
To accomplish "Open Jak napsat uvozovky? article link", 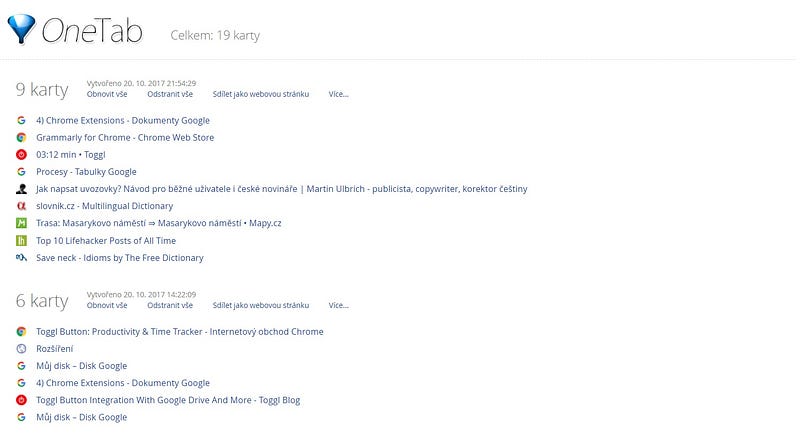I will pos(282,189).
